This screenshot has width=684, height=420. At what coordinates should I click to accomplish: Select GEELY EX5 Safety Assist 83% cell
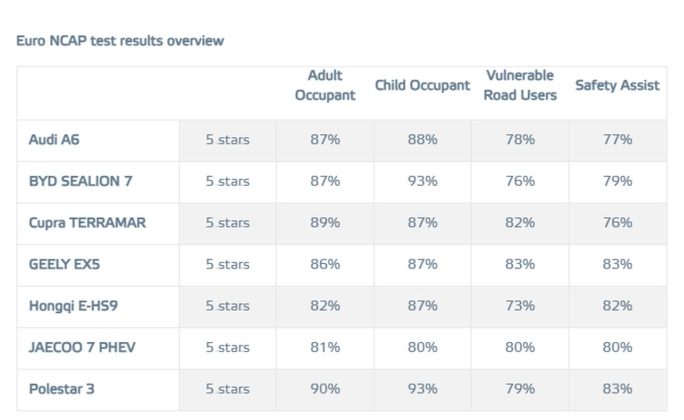tap(617, 264)
